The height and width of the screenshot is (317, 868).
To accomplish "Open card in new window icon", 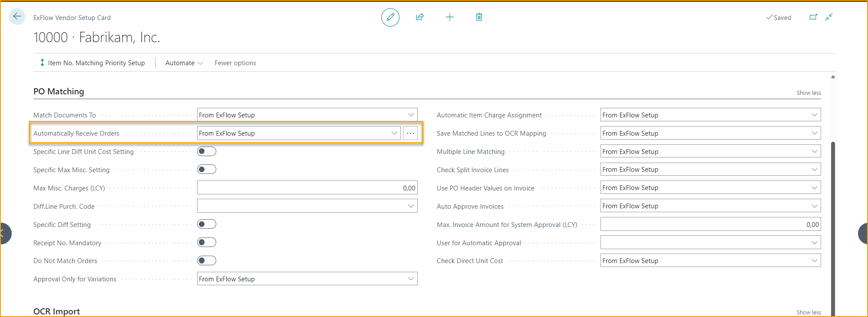I will (x=813, y=17).
